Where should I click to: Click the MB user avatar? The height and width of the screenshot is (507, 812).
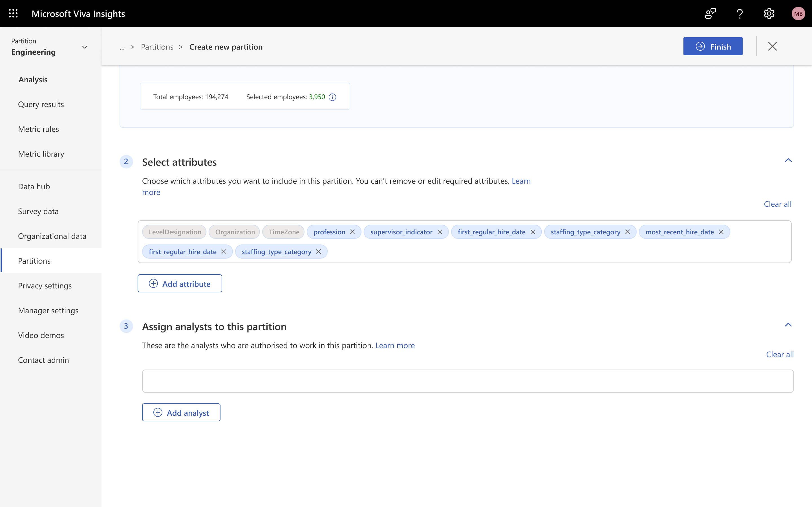pyautogui.click(x=798, y=14)
